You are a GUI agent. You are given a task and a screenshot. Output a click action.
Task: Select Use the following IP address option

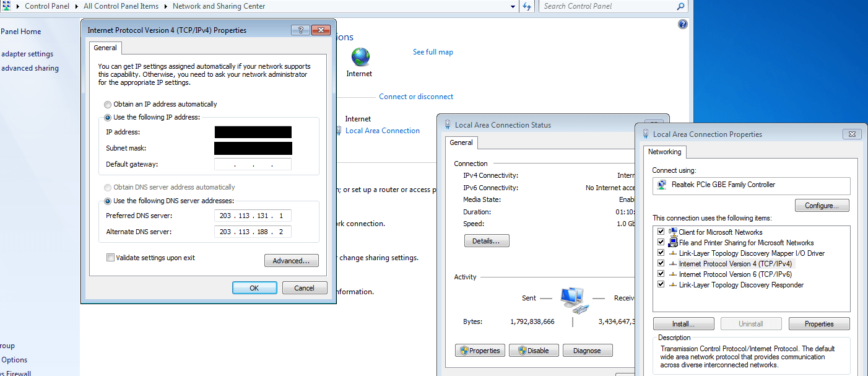pos(108,118)
